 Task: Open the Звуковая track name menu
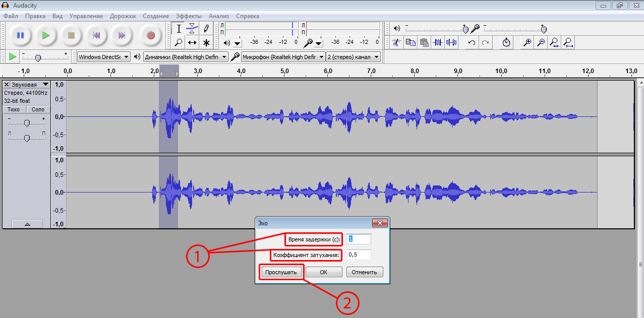[30, 85]
